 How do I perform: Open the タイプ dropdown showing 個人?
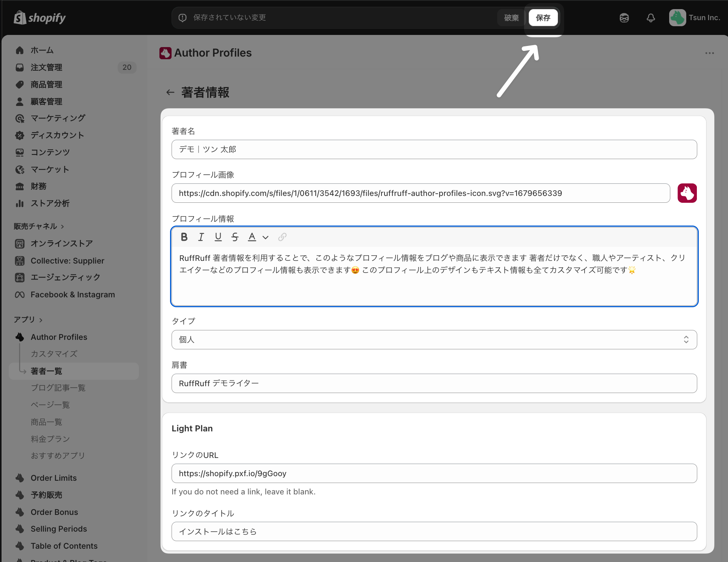point(434,339)
